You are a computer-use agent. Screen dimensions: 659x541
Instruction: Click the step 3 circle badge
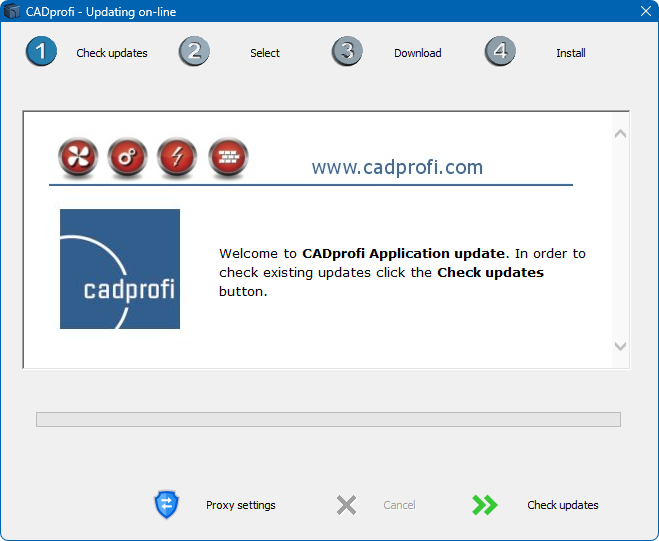pyautogui.click(x=347, y=52)
